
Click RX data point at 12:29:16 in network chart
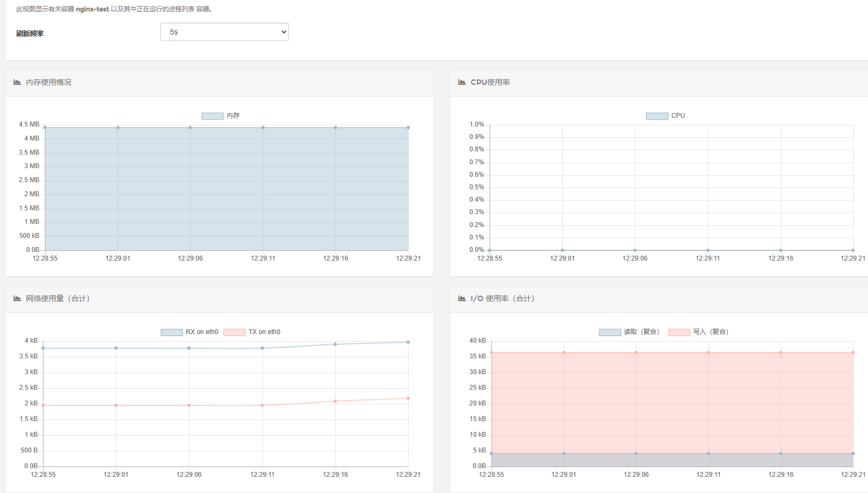[335, 344]
